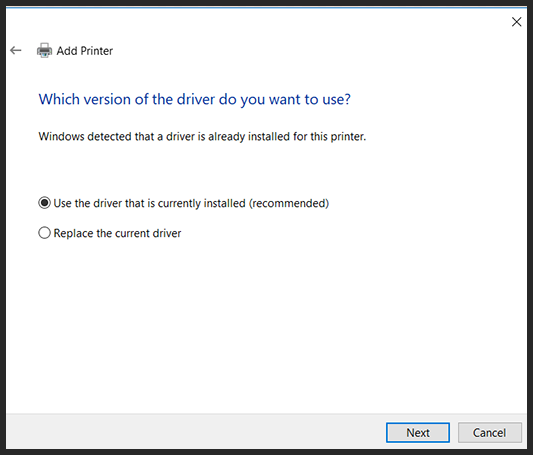Click the 'Which version of the driver' heading
The width and height of the screenshot is (533, 455).
tap(194, 99)
